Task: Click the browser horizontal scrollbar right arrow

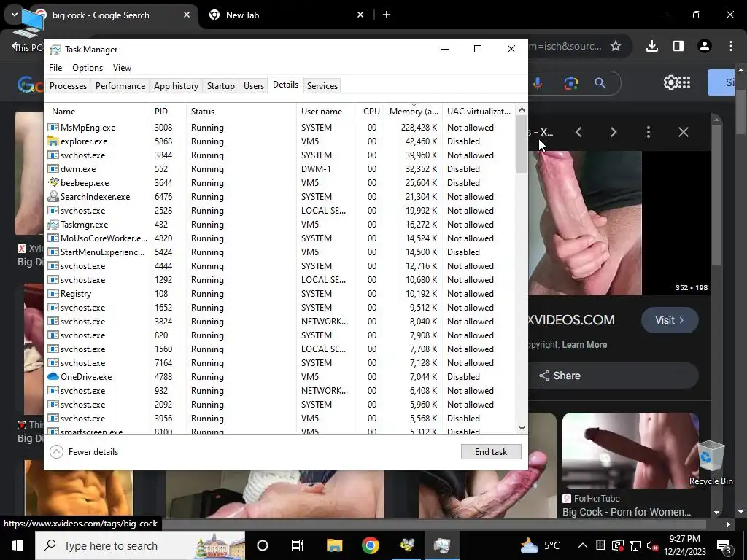Action: click(729, 524)
